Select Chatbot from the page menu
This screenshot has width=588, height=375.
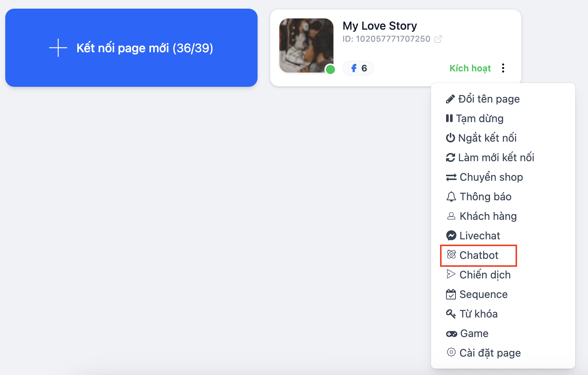(x=478, y=256)
